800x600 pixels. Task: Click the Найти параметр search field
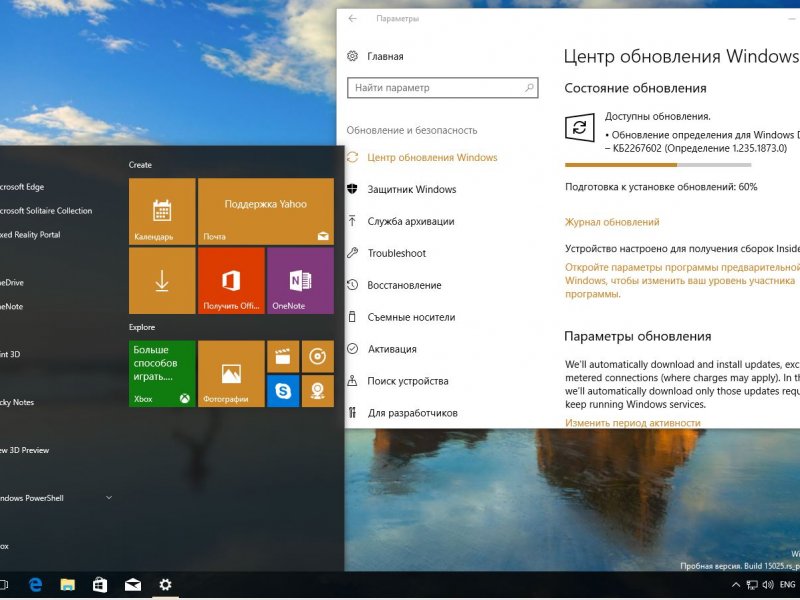442,88
